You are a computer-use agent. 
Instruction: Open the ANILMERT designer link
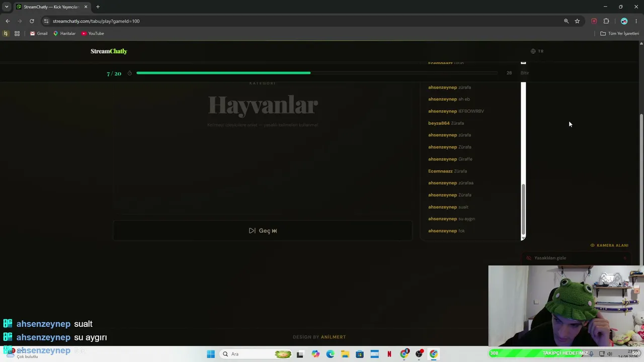pos(333,337)
